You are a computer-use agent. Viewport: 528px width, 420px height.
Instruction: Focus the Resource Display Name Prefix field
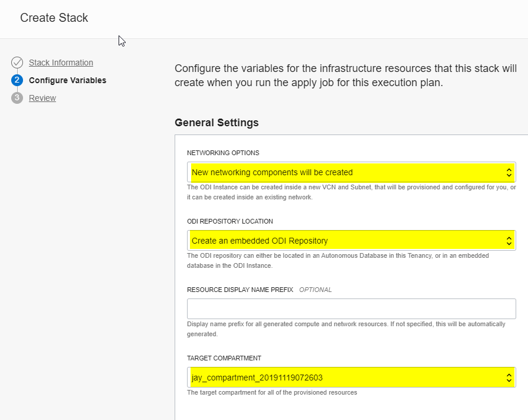click(x=351, y=309)
